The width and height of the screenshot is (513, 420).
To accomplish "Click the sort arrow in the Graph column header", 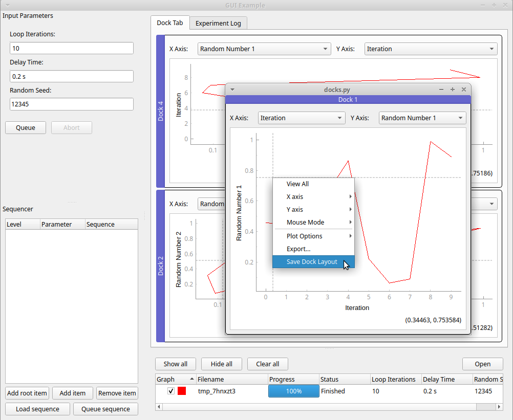I will click(x=192, y=379).
